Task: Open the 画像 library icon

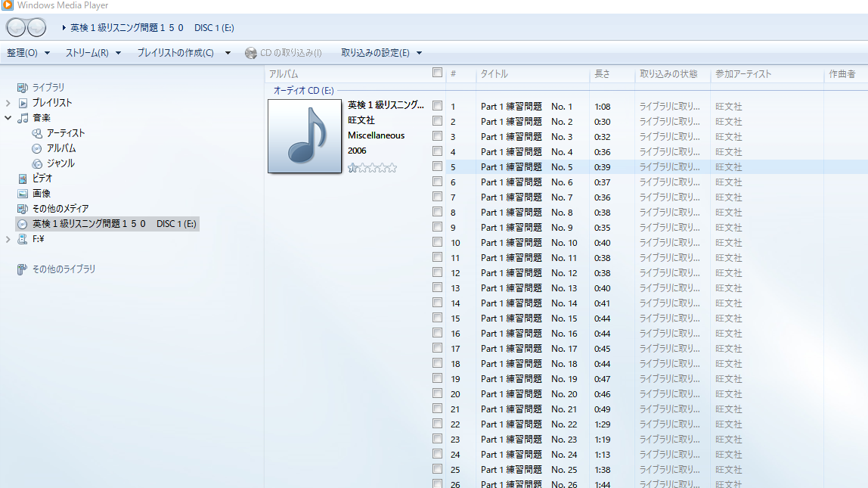Action: click(x=23, y=194)
